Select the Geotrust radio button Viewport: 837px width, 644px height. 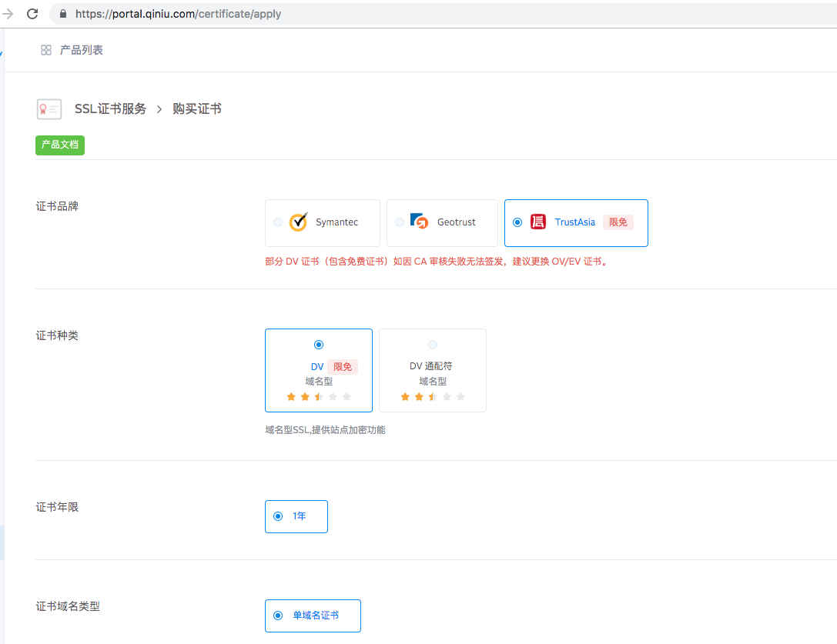[400, 222]
